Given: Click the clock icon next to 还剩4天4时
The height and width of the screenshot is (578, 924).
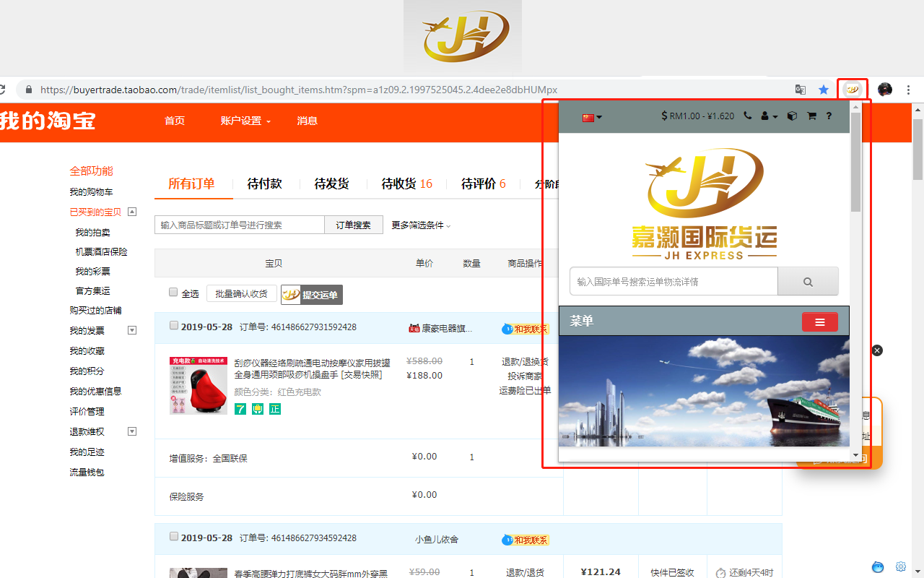Looking at the screenshot, I should pyautogui.click(x=720, y=573).
